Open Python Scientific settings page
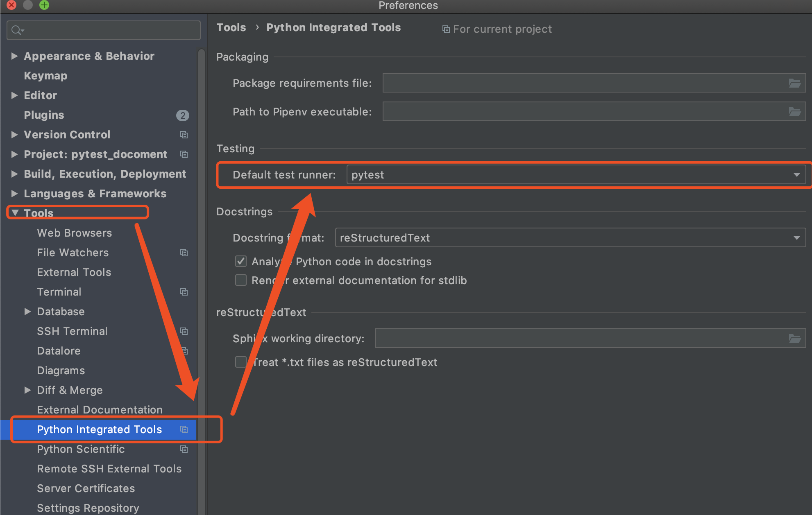 click(x=81, y=449)
